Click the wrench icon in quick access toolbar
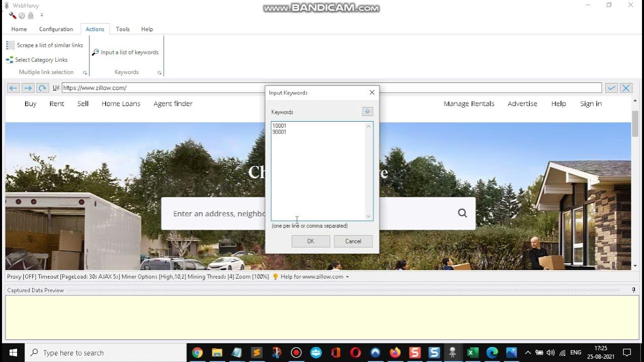 (x=13, y=15)
